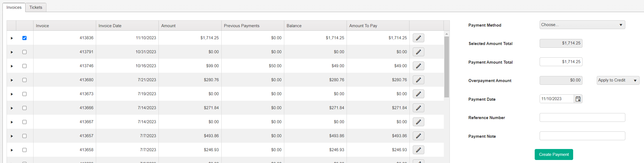
Task: Click the edit pencil for invoice 413746
Action: [x=418, y=66]
